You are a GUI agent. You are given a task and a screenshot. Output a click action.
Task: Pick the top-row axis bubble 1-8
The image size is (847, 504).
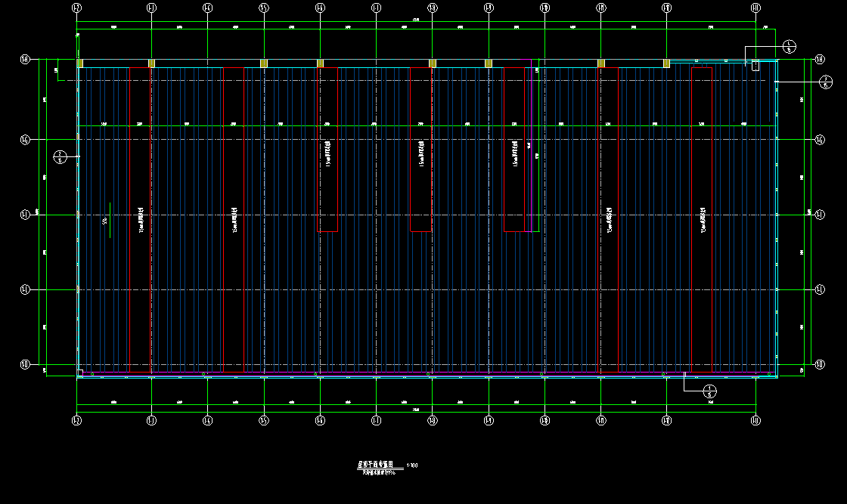(x=432, y=8)
